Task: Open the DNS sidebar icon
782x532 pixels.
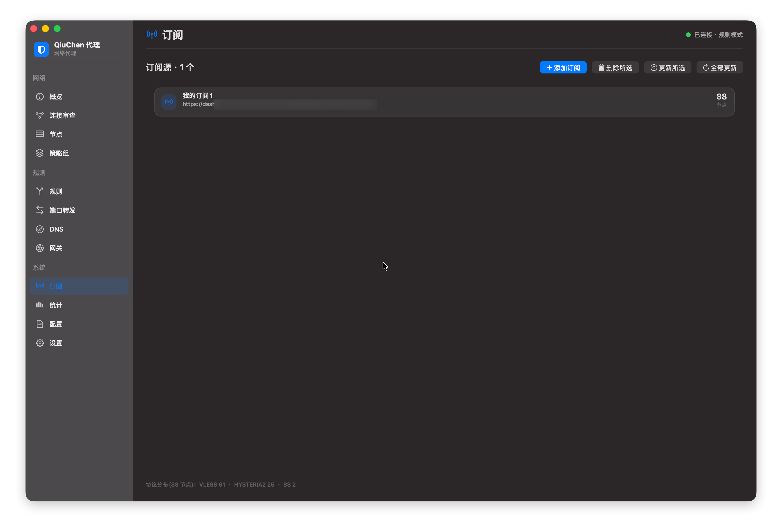Action: click(x=40, y=229)
